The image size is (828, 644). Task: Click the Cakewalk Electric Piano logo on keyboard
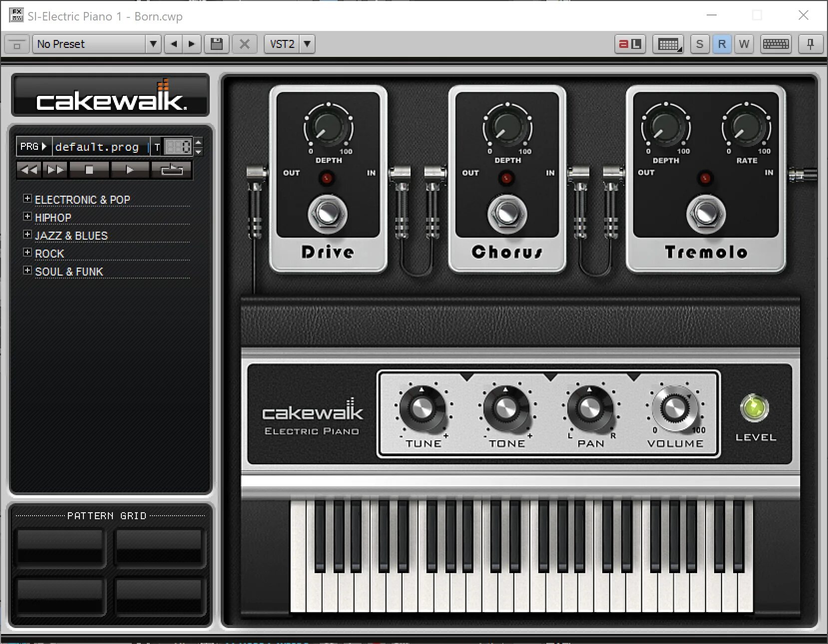pos(313,417)
